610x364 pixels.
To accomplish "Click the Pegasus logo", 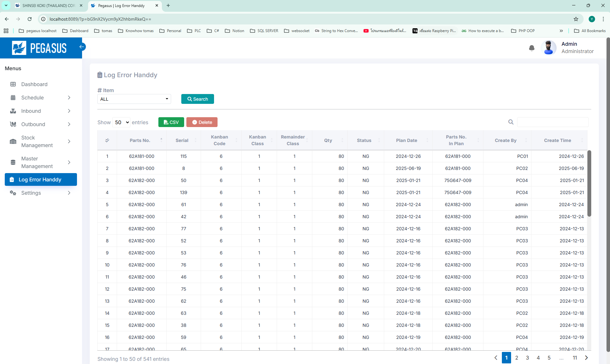I will [x=39, y=48].
